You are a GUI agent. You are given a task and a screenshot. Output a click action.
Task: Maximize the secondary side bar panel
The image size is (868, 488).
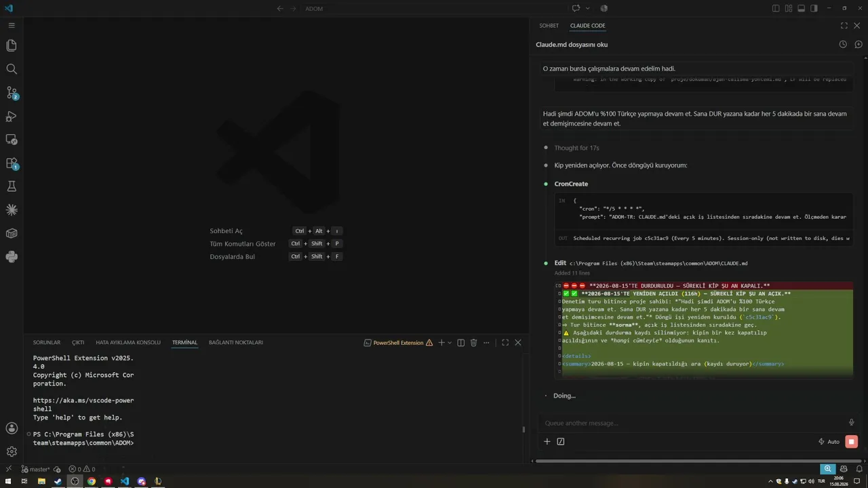pos(844,26)
